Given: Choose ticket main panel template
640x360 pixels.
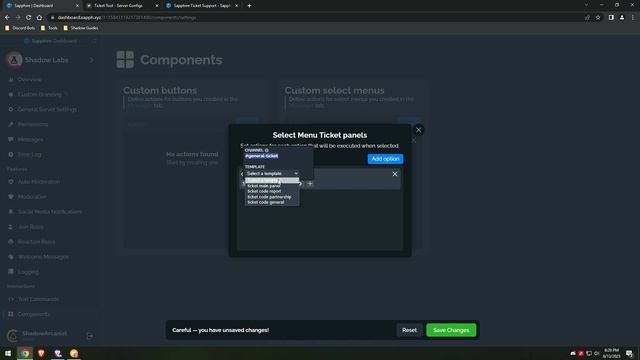Looking at the screenshot, I should [x=264, y=186].
